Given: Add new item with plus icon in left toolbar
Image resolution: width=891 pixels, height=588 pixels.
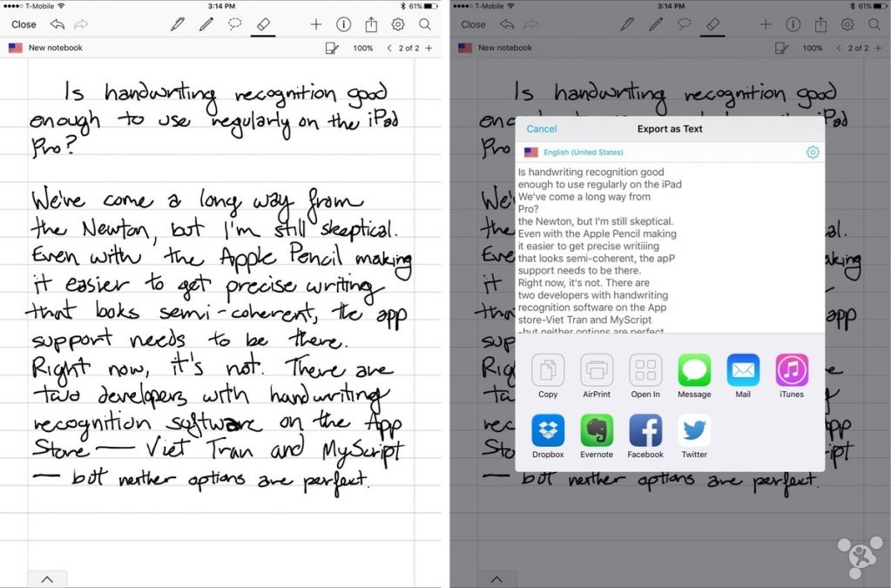Looking at the screenshot, I should tap(316, 24).
